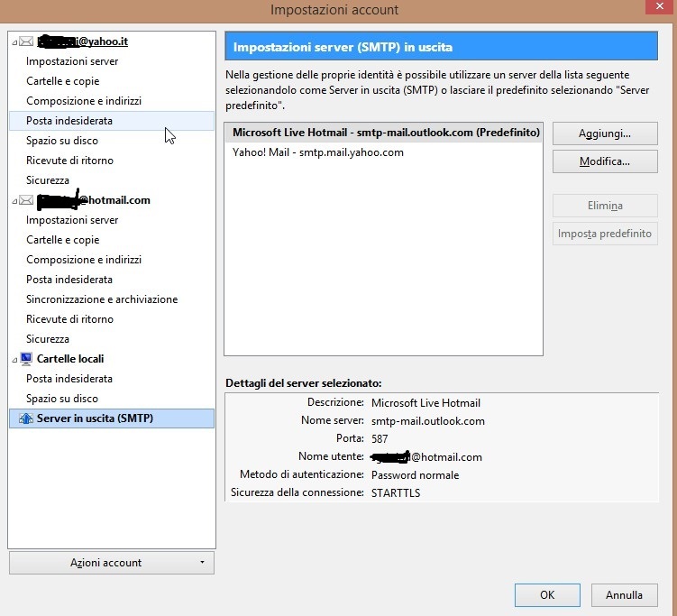Open Composizione e indirizzi under hotmail.com
Screen dimensions: 677x616
84,260
